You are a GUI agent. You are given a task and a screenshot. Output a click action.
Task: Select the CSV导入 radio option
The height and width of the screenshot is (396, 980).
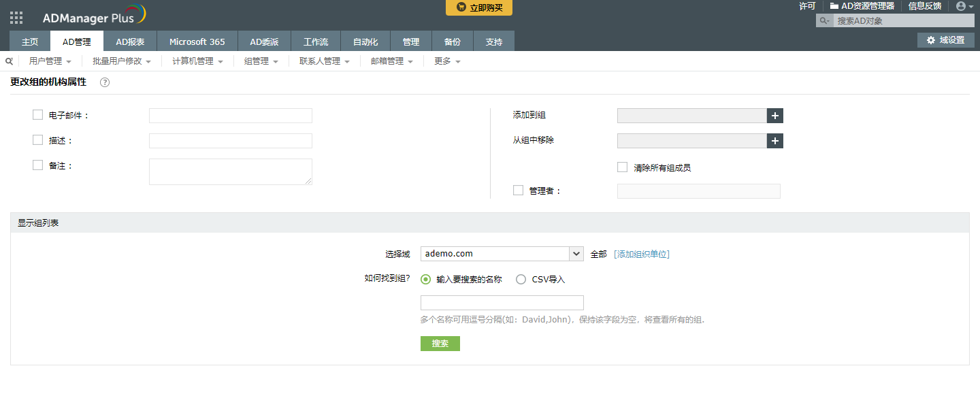pyautogui.click(x=521, y=279)
